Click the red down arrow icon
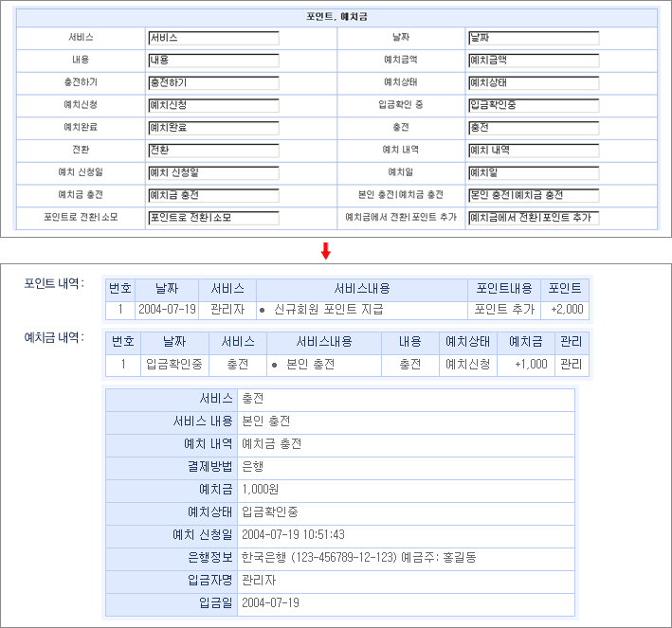Screen dimensions: 672x628 coord(326,250)
